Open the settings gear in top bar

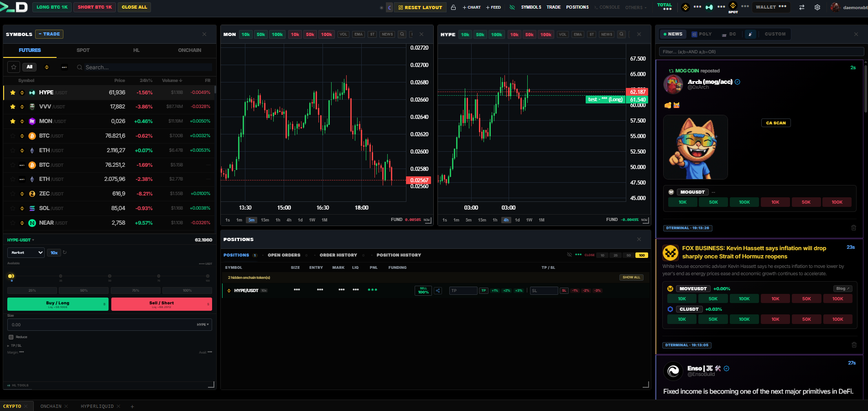(x=817, y=7)
